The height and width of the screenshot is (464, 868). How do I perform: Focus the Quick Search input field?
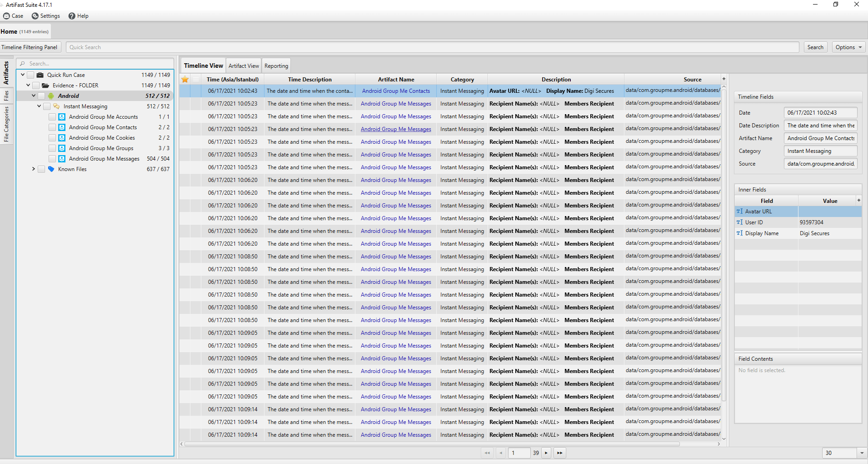coord(432,47)
